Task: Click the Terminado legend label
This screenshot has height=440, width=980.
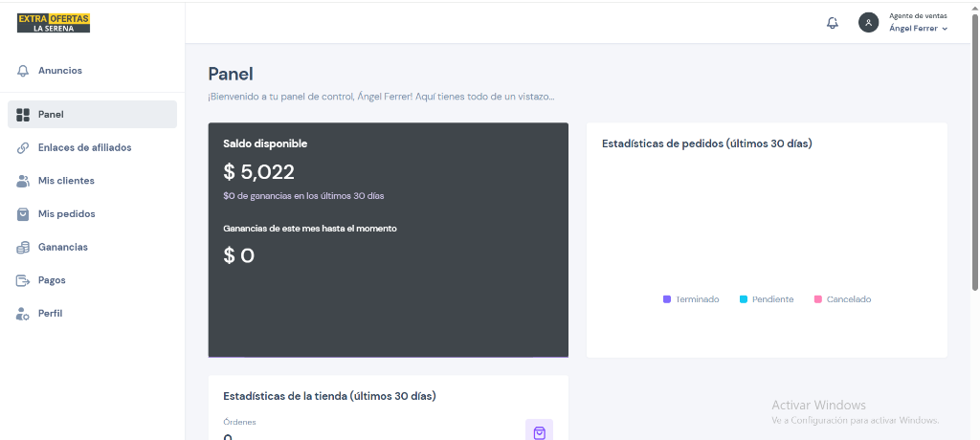Action: click(698, 299)
